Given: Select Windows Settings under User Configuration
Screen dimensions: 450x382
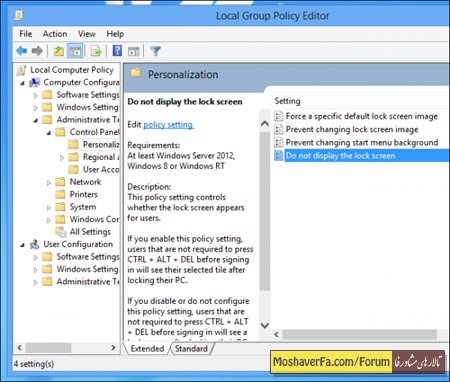Looking at the screenshot, I should pyautogui.click(x=87, y=269).
